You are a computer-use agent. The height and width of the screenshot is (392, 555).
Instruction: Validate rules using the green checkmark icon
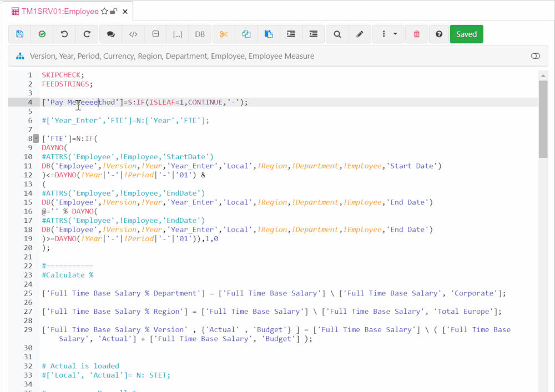tap(42, 34)
